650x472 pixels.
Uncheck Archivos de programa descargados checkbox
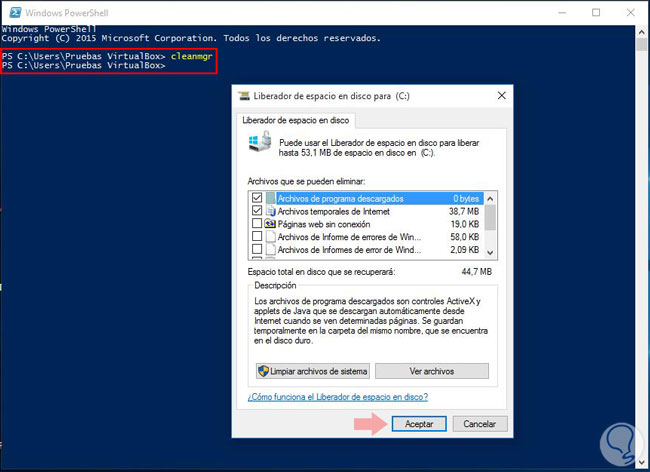tap(257, 198)
